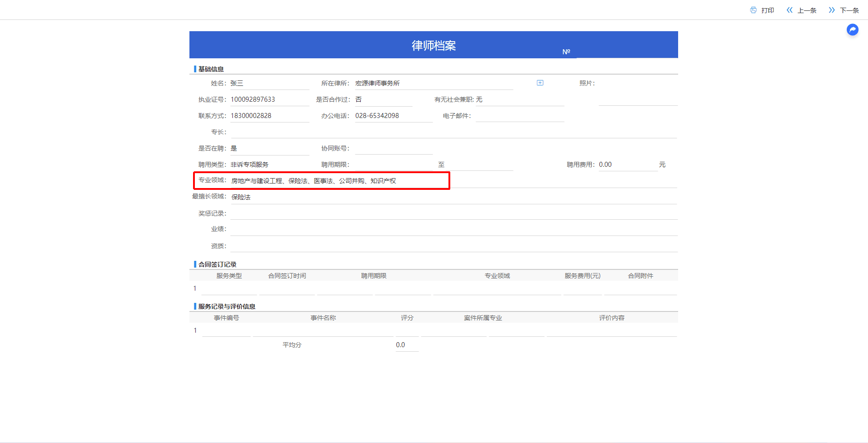
Task: Click the 平均分 value 0.0
Action: (401, 345)
